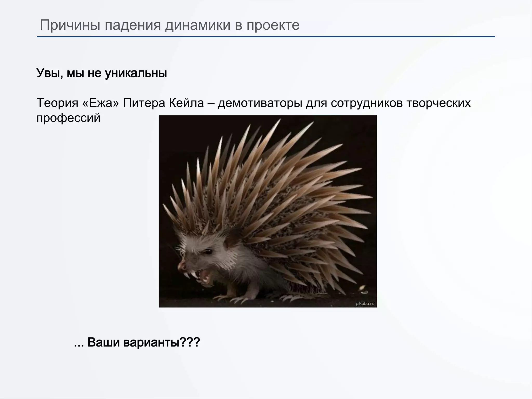Image resolution: width=532 pixels, height=399 pixels.
Task: Click the quoted word «Ежа» in the paragraph
Action: (x=100, y=103)
